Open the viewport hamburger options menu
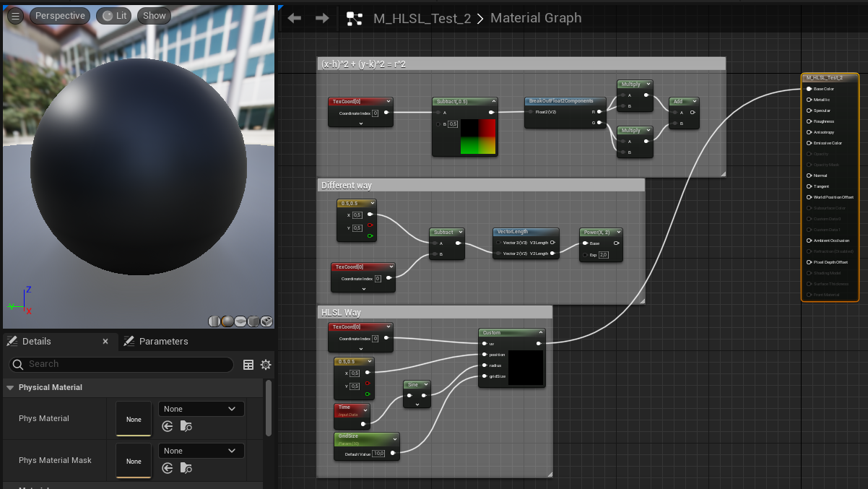 click(x=15, y=15)
